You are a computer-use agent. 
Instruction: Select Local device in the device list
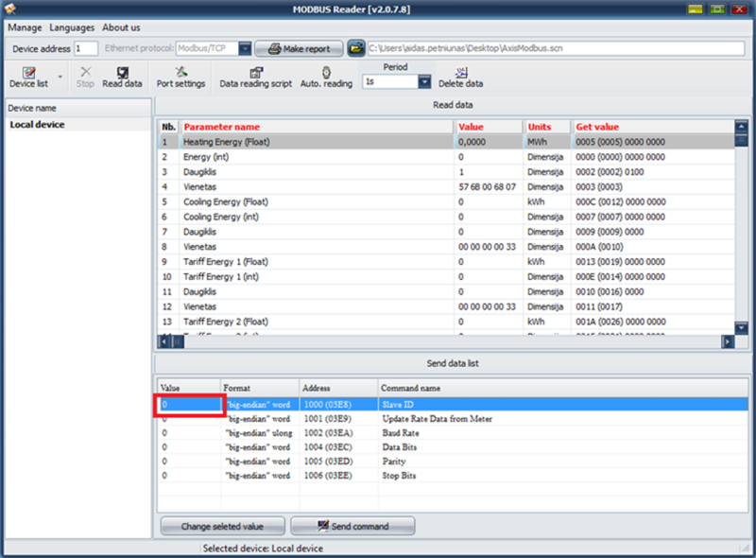pos(37,125)
